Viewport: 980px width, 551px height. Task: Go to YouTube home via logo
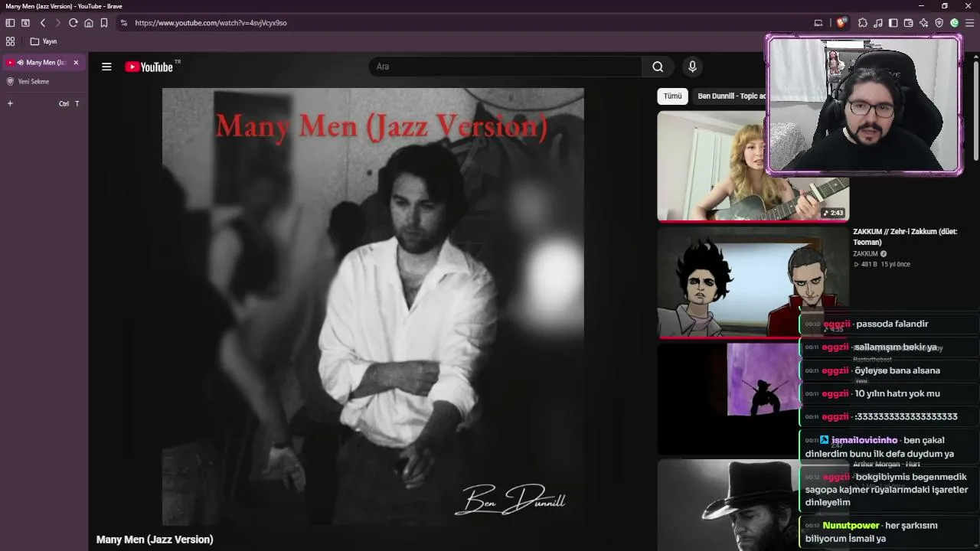(x=150, y=67)
